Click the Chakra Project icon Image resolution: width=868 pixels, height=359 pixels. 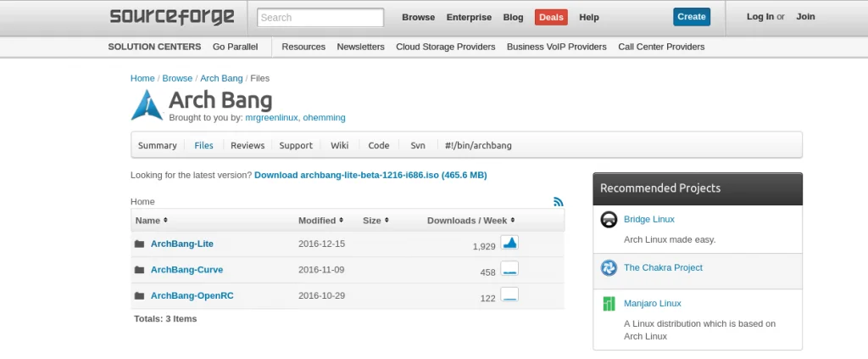coord(609,268)
